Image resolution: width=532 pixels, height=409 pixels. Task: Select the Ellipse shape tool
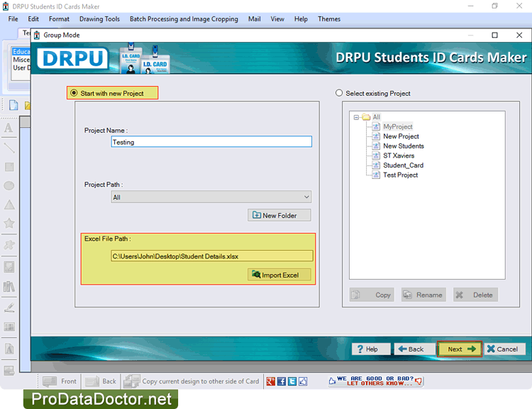(9, 186)
